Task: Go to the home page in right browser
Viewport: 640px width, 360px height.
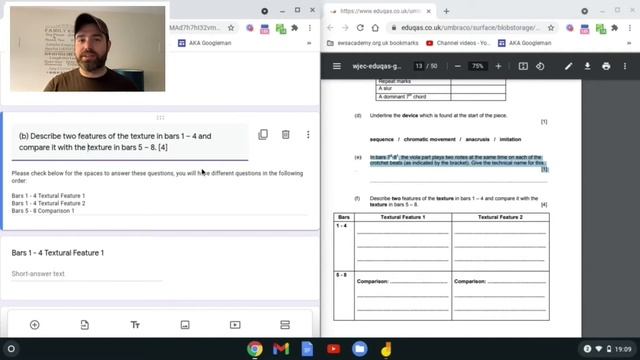Action: click(x=375, y=28)
